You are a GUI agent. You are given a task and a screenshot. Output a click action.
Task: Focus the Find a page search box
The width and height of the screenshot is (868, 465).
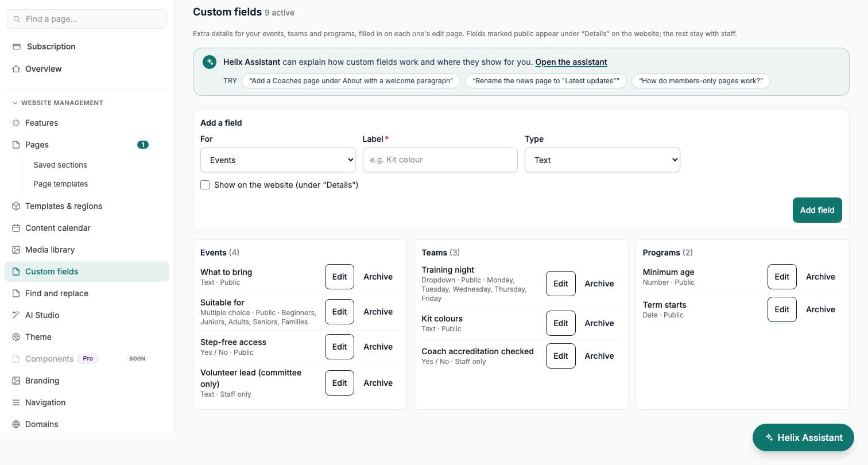click(87, 19)
